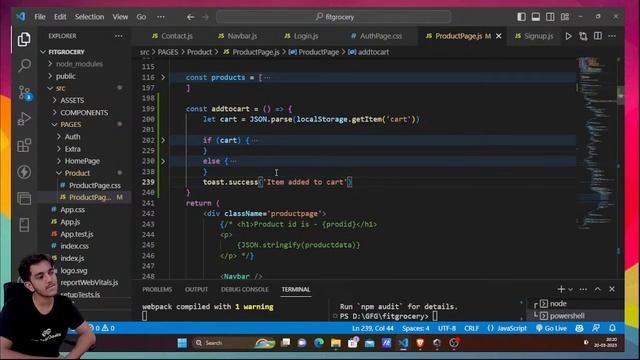
Task: Open the Go menu
Action: click(141, 17)
